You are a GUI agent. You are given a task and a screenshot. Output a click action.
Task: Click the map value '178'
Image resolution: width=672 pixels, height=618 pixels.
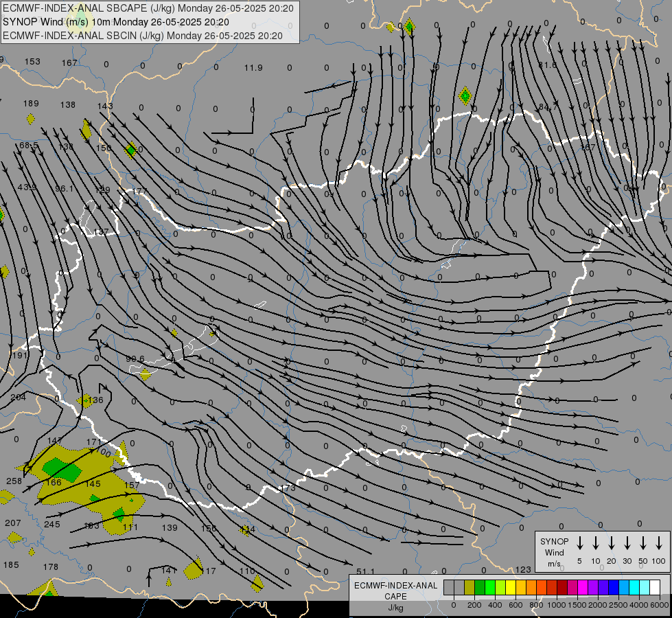pos(51,566)
